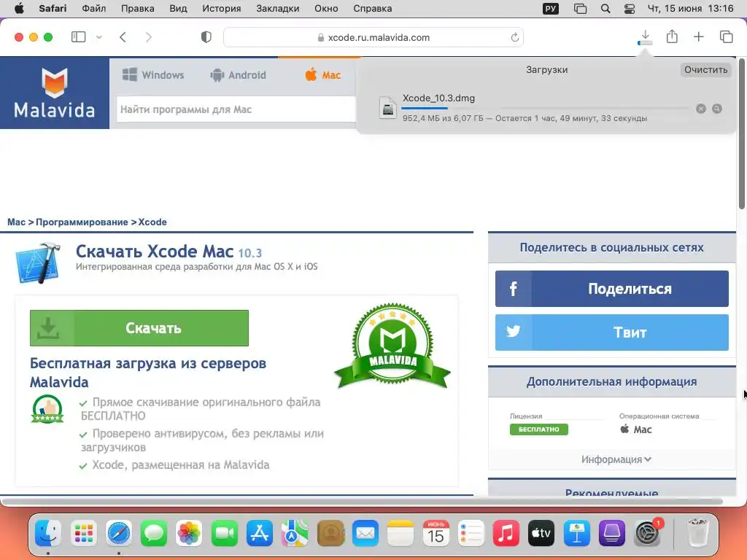Open FaceTime from the Dock

tap(225, 533)
